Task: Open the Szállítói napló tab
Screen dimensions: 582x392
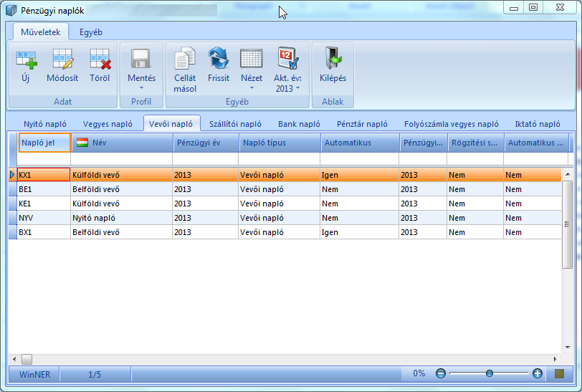Action: 235,124
